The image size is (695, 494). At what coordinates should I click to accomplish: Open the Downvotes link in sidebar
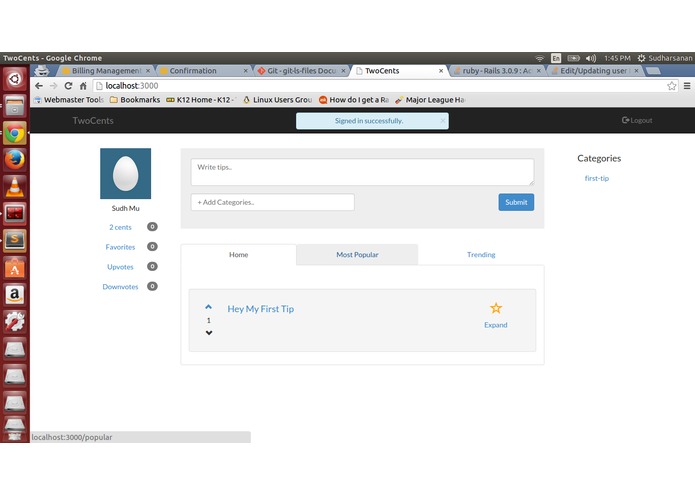[x=120, y=287]
